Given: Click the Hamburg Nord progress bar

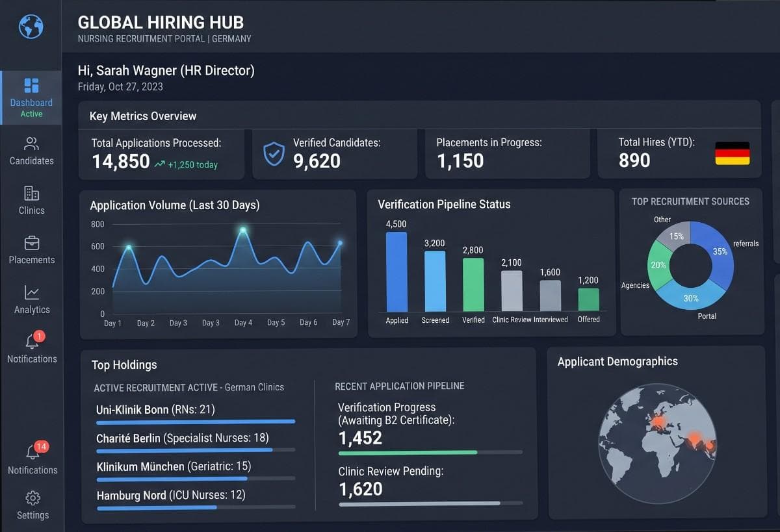Looking at the screenshot, I should pyautogui.click(x=196, y=507).
